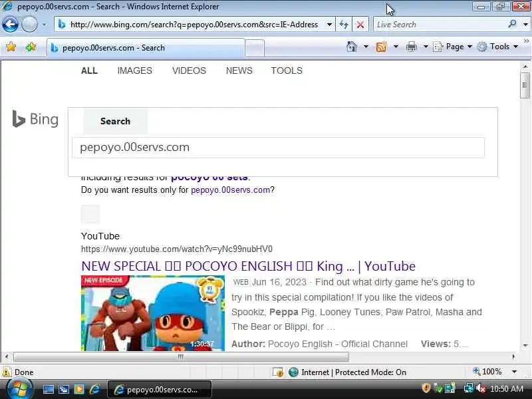532x399 pixels.
Task: Click the vertical scrollbar thumb
Action: pos(525,85)
